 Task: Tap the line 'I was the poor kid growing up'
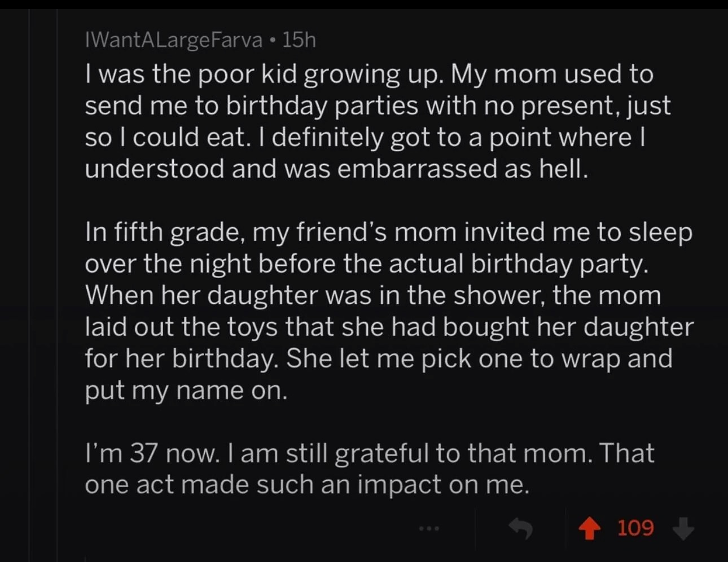[x=369, y=74]
